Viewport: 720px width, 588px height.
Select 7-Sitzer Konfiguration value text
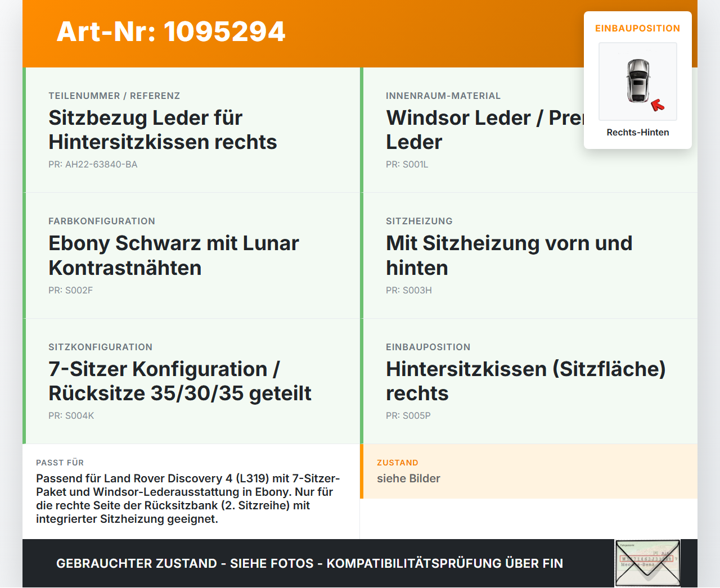pos(180,381)
